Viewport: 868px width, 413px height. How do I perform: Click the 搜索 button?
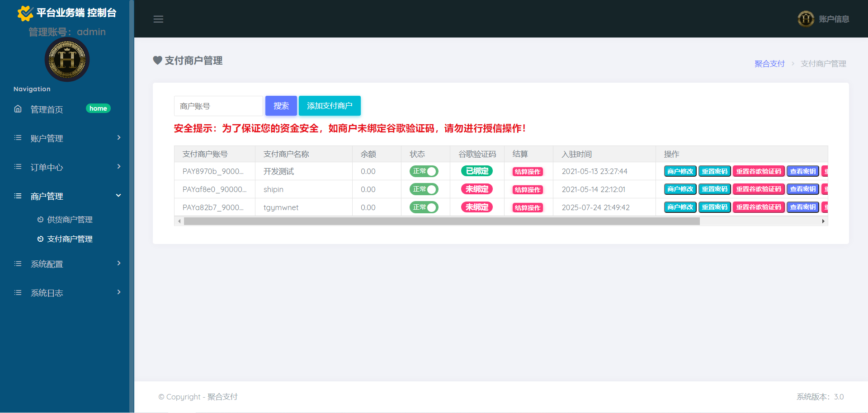pos(281,106)
